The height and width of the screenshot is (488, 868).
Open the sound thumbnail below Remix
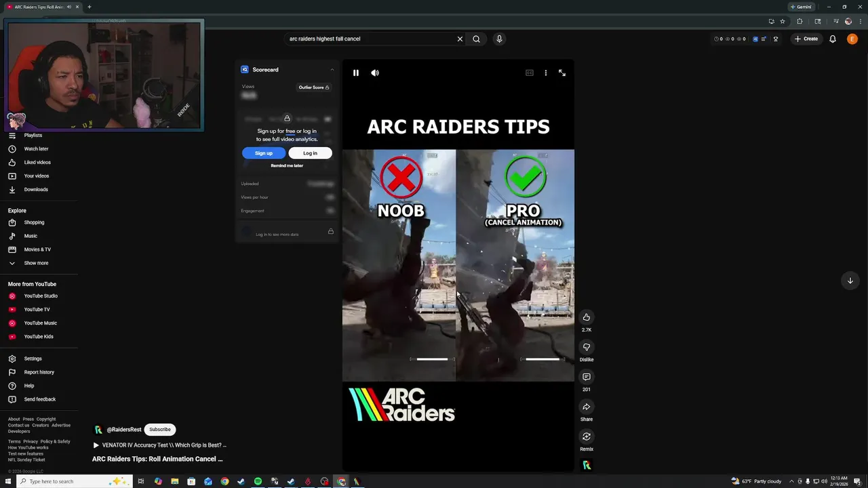pyautogui.click(x=587, y=465)
